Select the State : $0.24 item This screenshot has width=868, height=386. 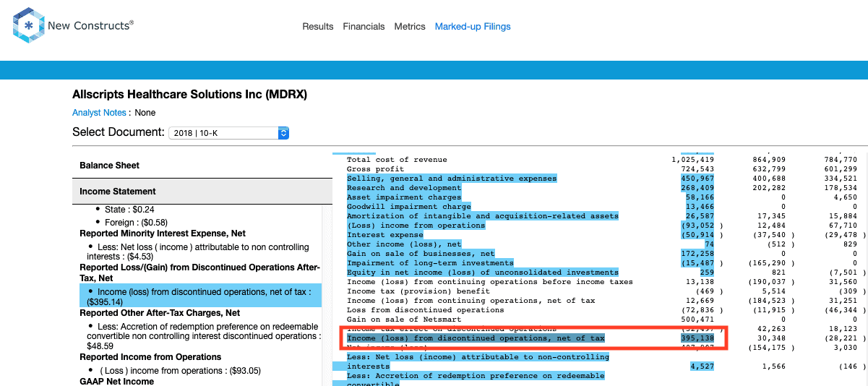pos(131,209)
